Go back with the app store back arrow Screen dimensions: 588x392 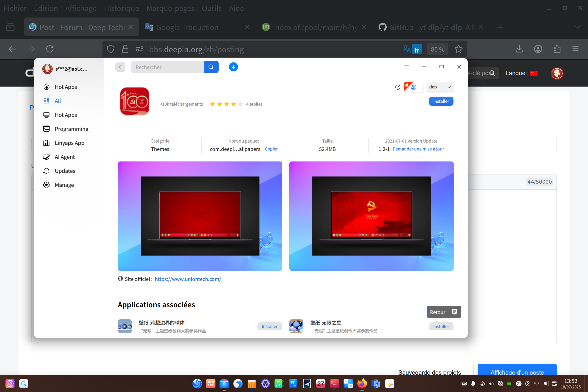(120, 67)
